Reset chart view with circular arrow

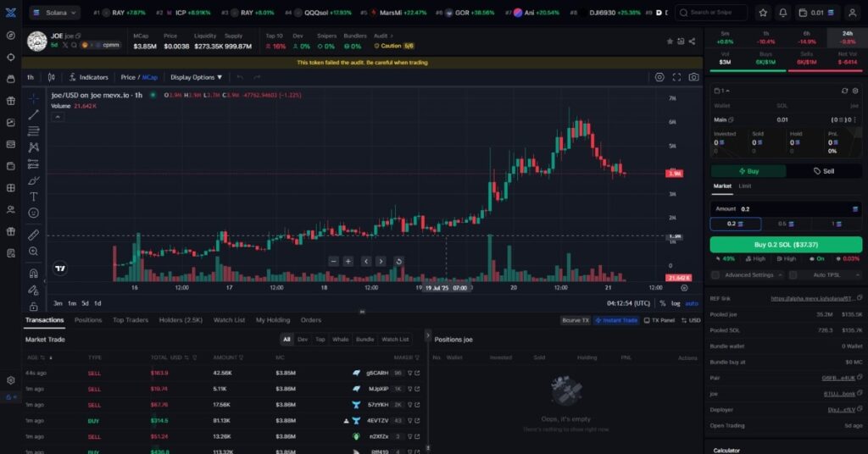coord(398,261)
